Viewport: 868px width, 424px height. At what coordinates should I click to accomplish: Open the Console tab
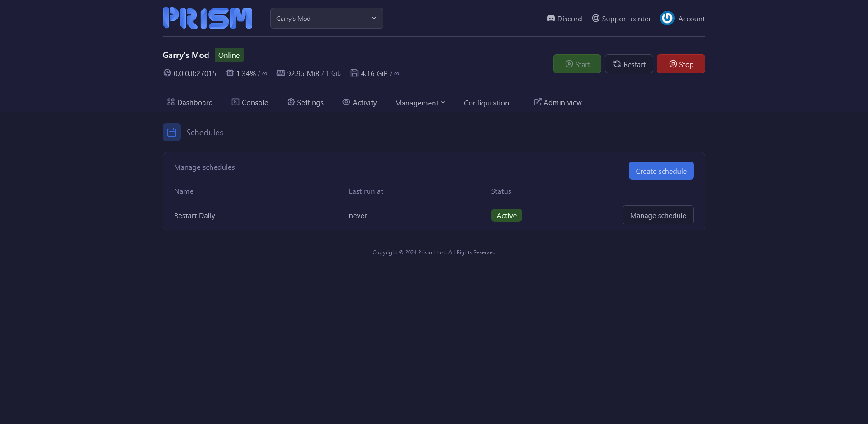tap(250, 102)
